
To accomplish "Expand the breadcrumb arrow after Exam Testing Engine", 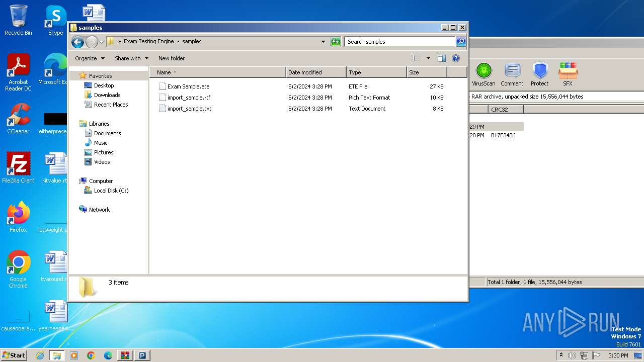I will pos(178,42).
